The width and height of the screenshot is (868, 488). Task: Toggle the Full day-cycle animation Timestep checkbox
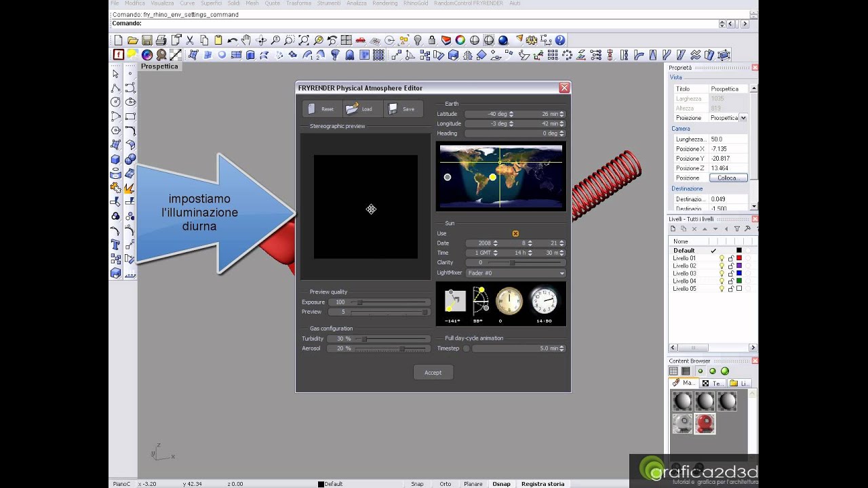(466, 348)
